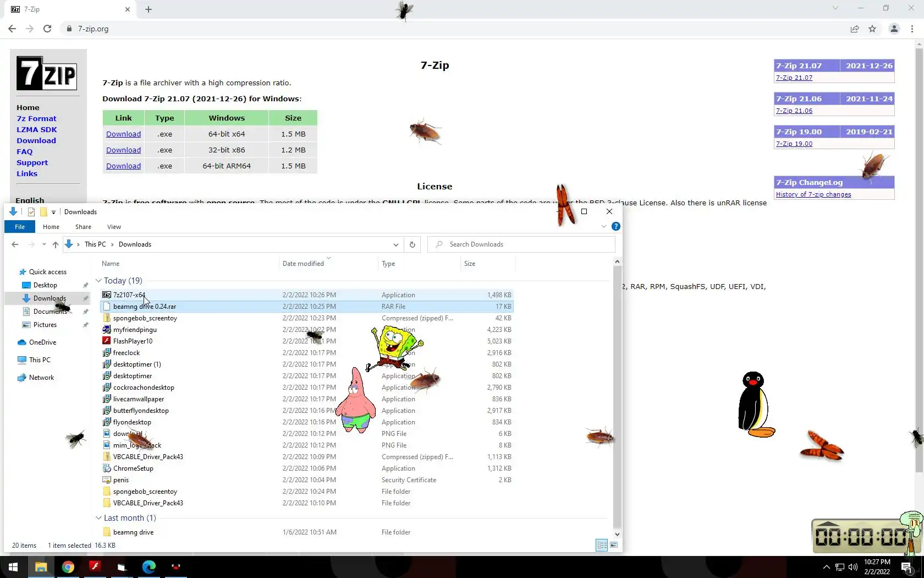Unpin Pictures from Quick access
The image size is (924, 578).
pos(85,325)
